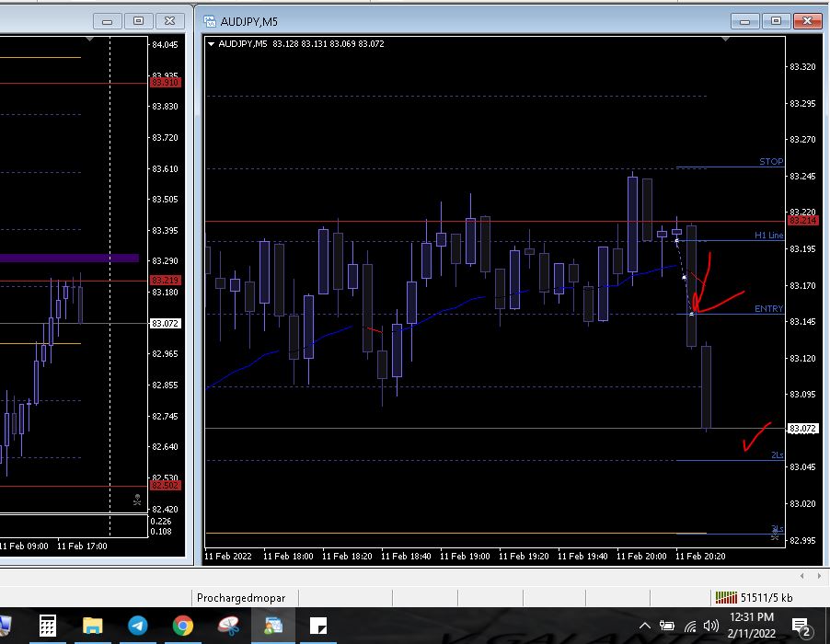Select the ENTRY line label

click(x=768, y=308)
